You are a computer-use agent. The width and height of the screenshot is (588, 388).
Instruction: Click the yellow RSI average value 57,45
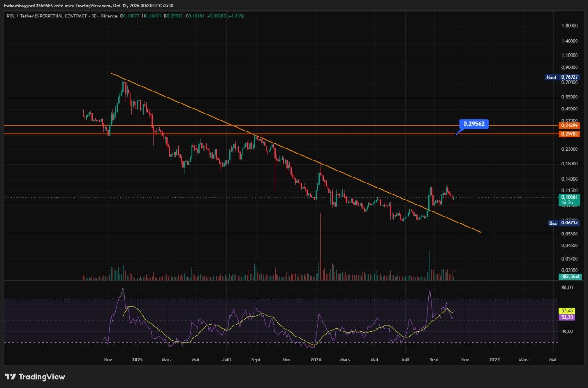[567, 311]
